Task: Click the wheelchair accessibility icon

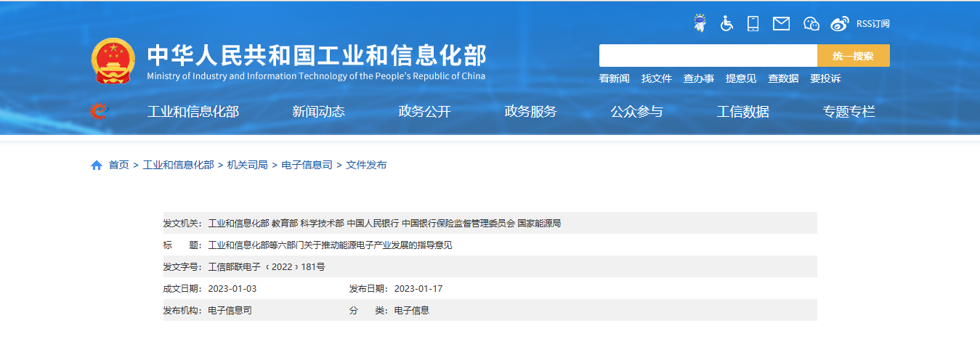Action: pos(726,23)
